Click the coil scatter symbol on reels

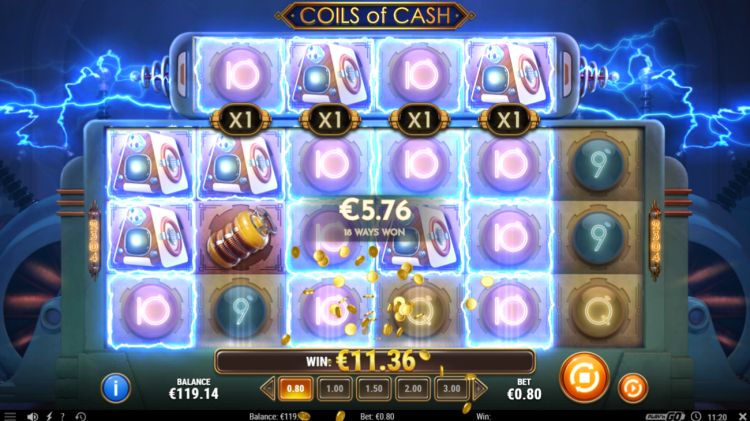[240, 237]
